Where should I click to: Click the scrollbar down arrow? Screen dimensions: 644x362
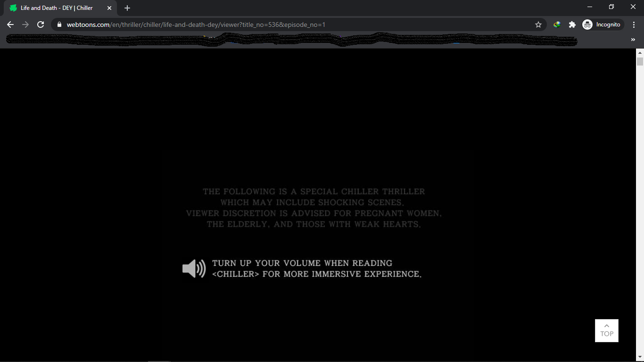(x=640, y=358)
